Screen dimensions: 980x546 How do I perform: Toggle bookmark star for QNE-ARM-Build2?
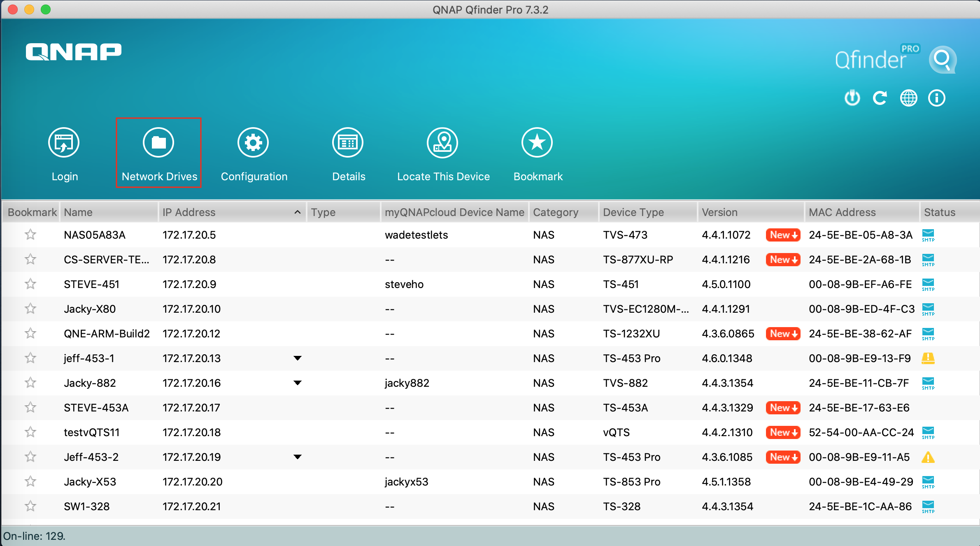[x=30, y=333]
